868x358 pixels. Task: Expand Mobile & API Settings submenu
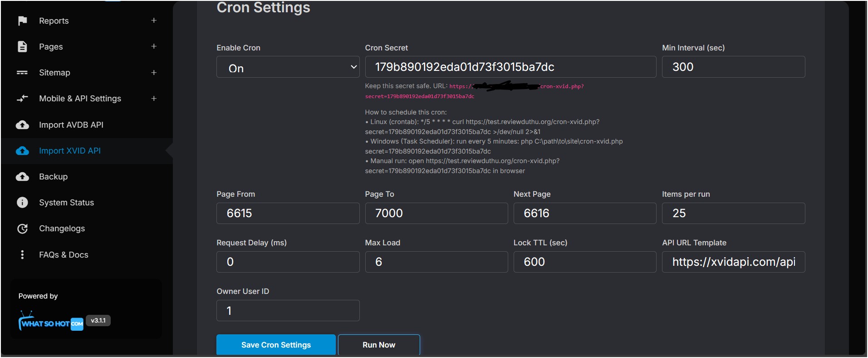point(154,99)
